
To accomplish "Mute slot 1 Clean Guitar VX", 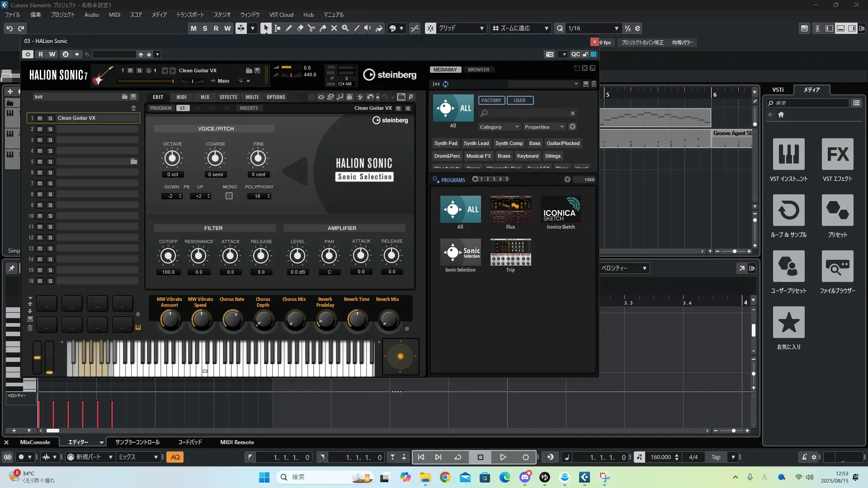I will coord(40,118).
